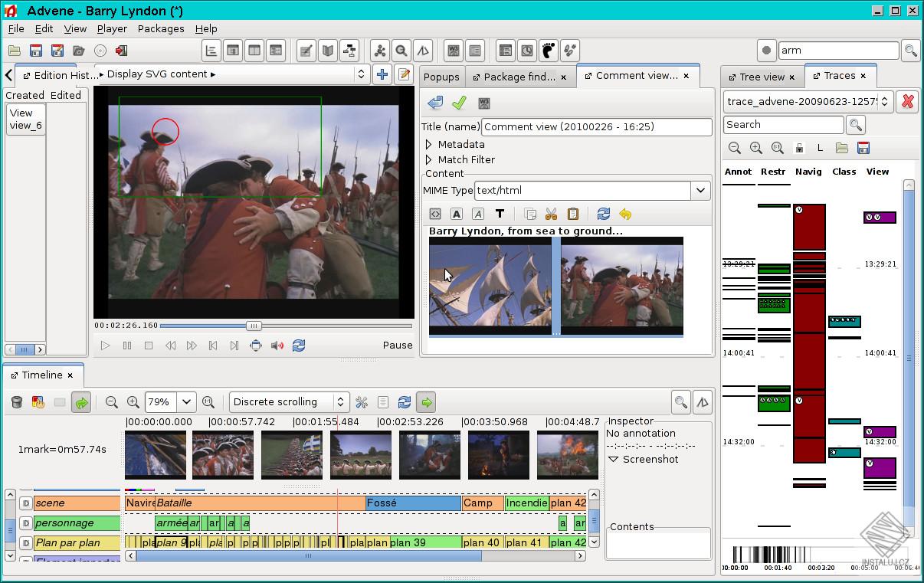The image size is (924, 583).
Task: Expand the Metadata section
Action: (x=429, y=144)
